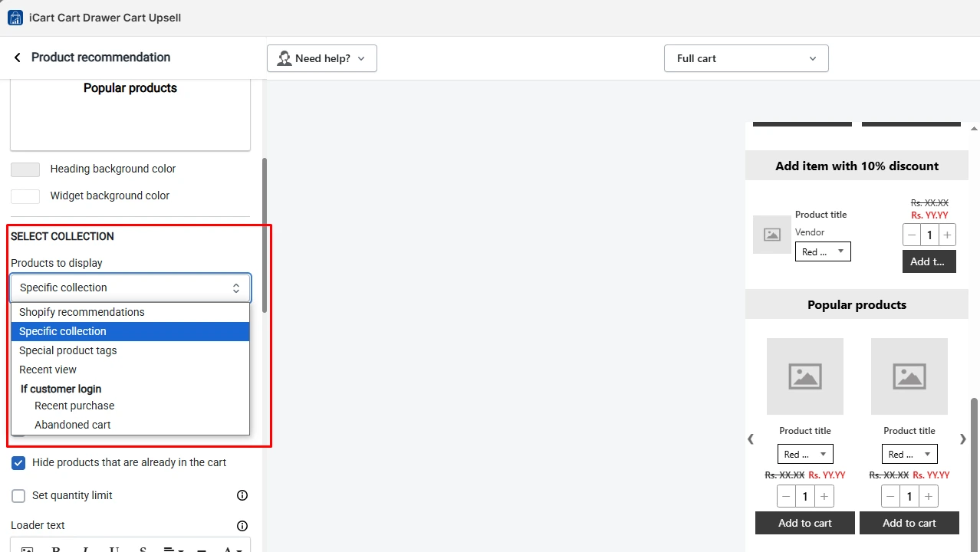Open the Heading background color swatch

(25, 169)
